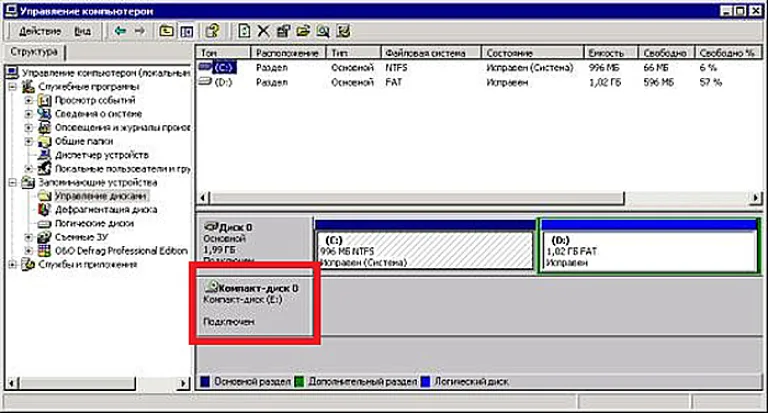Click the volume list horizontal scrollbar thumb
This screenshot has height=413, width=768.
(x=417, y=198)
